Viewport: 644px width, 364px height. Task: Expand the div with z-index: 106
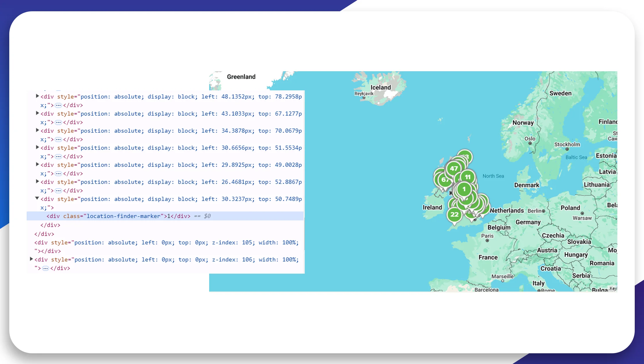click(31, 259)
